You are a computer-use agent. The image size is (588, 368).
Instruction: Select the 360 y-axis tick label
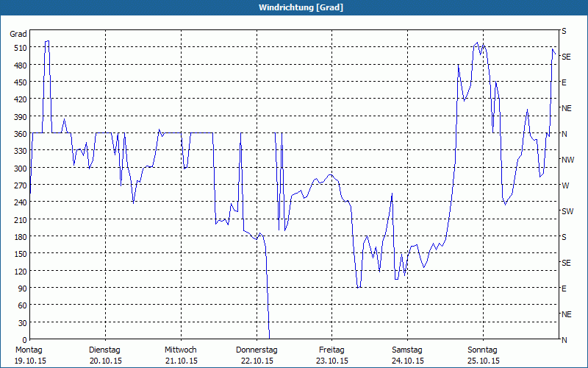tap(21, 134)
